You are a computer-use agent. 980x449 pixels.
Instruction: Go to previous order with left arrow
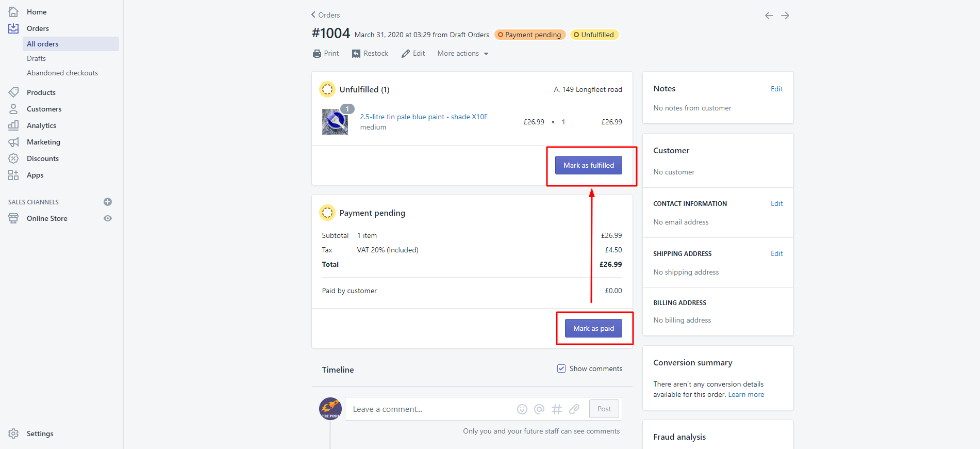[769, 15]
